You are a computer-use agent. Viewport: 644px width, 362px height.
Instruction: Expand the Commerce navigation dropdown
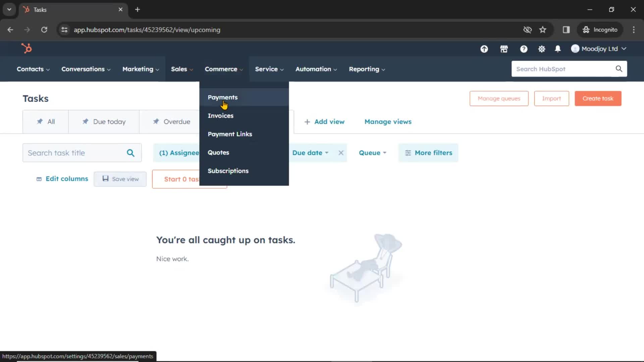coord(224,68)
